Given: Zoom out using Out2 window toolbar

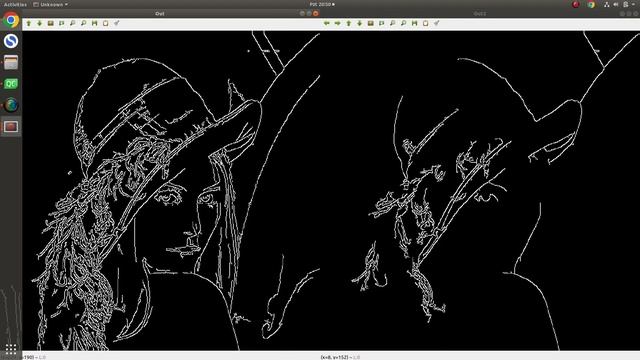Looking at the screenshot, I should pyautogui.click(x=404, y=23).
